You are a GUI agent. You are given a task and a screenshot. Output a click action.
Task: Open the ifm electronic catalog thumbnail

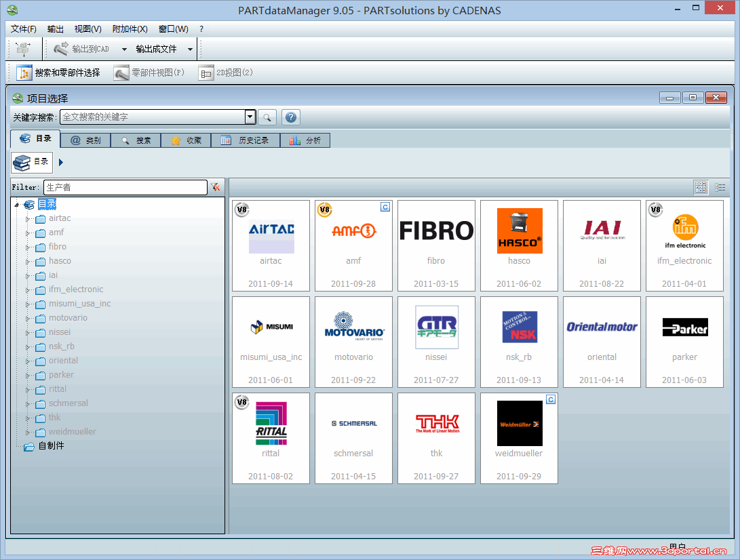coord(684,246)
